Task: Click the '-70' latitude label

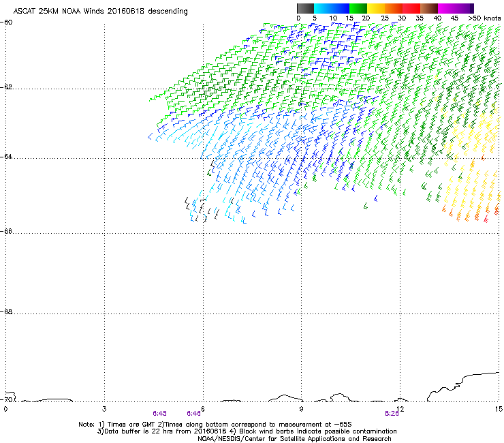Action: point(6,399)
